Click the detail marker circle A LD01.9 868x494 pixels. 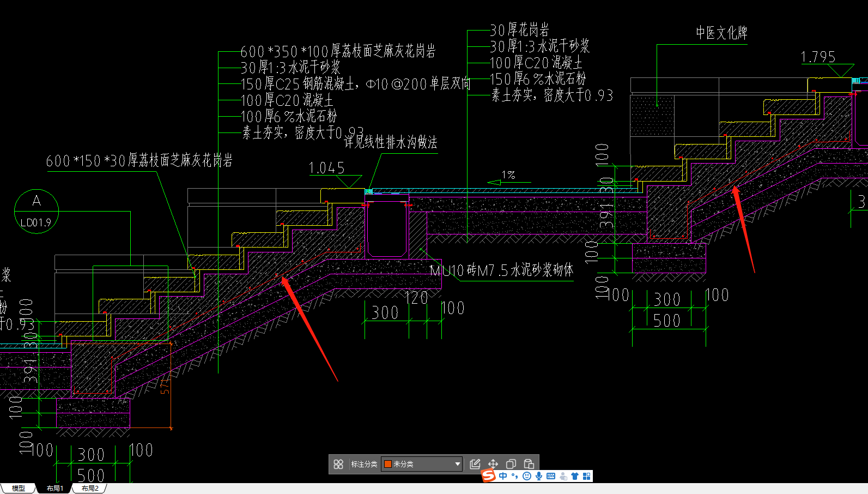point(37,212)
